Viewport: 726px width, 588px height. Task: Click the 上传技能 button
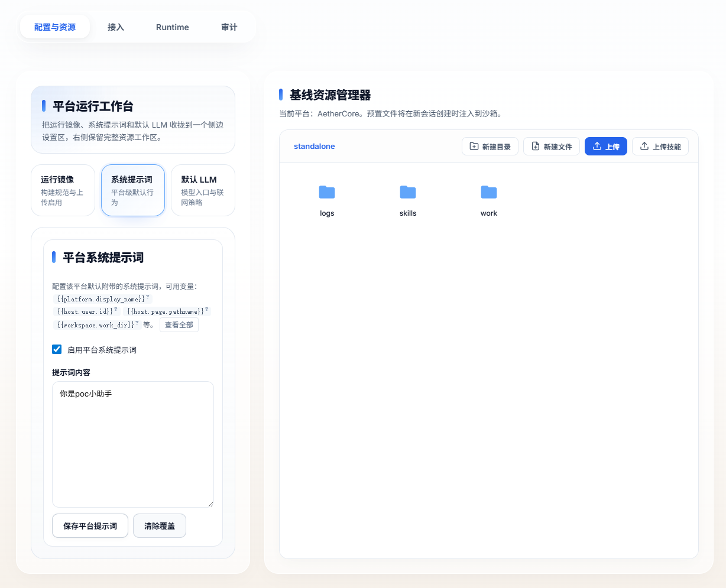coord(660,147)
